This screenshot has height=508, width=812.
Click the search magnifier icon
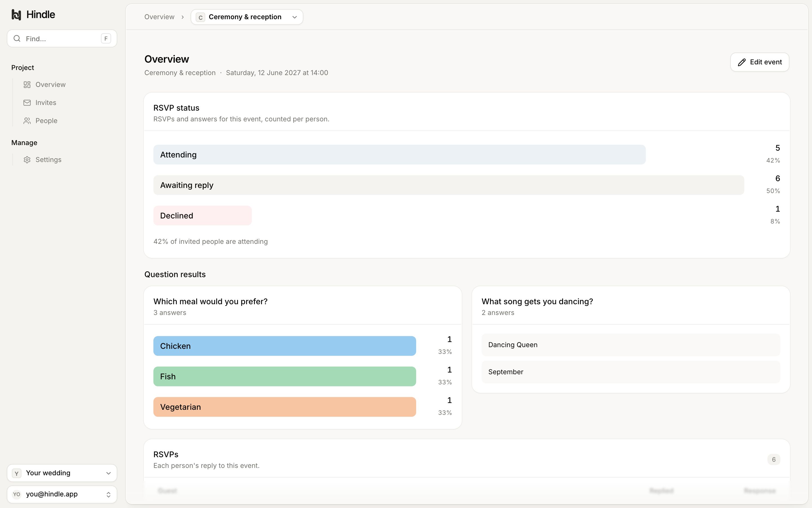[17, 39]
